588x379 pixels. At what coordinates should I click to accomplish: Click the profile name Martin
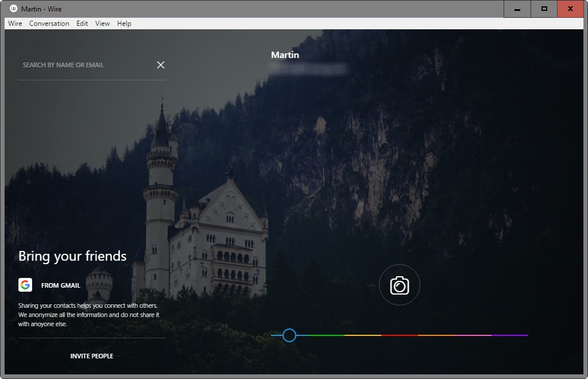coord(285,55)
